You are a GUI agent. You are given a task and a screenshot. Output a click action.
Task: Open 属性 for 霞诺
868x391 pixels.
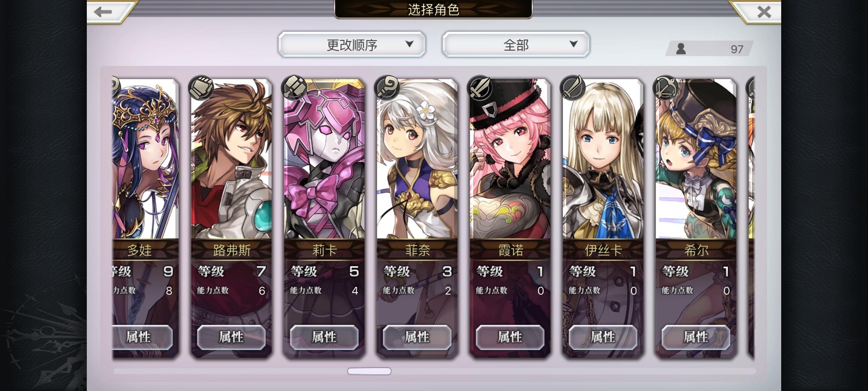coord(510,337)
